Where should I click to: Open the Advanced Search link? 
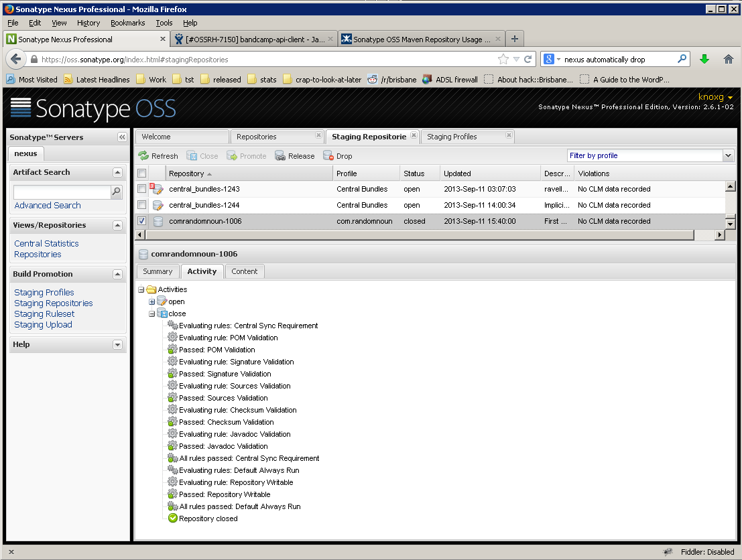pos(48,205)
